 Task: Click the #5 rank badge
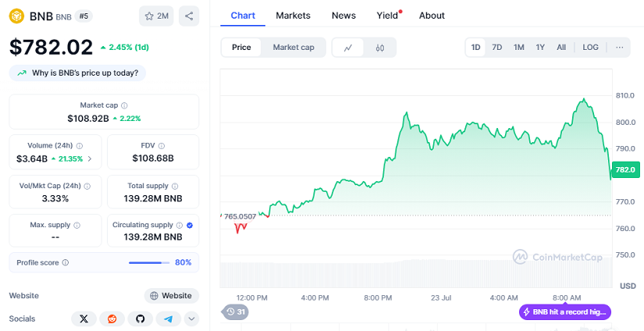(x=84, y=16)
